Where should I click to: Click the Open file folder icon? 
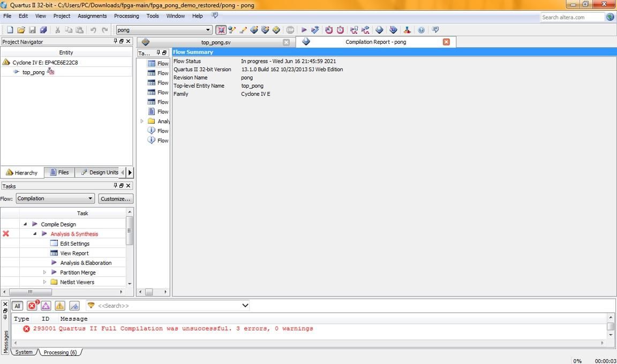(21, 30)
